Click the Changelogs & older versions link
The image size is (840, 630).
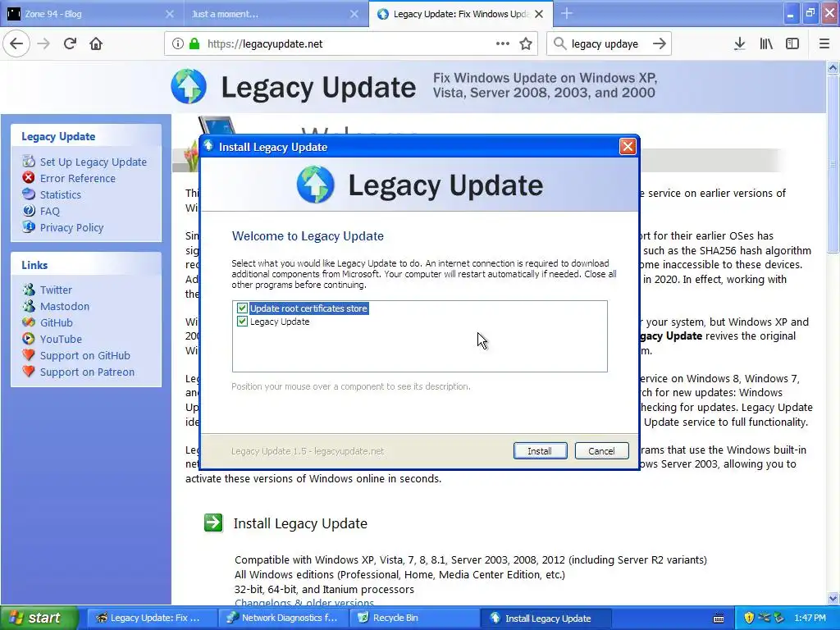click(x=304, y=603)
